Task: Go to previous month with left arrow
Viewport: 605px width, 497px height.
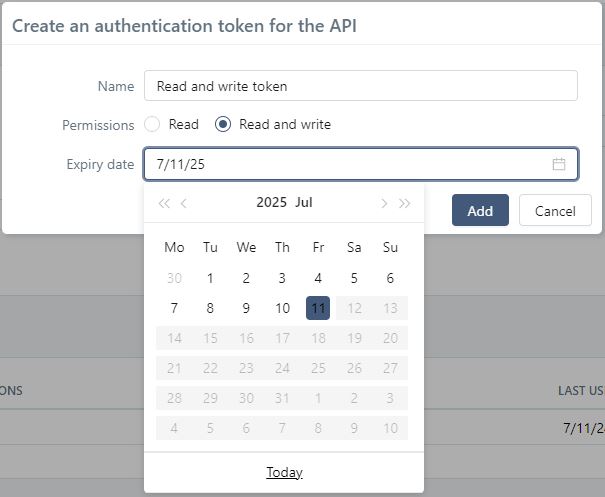Action: (184, 203)
